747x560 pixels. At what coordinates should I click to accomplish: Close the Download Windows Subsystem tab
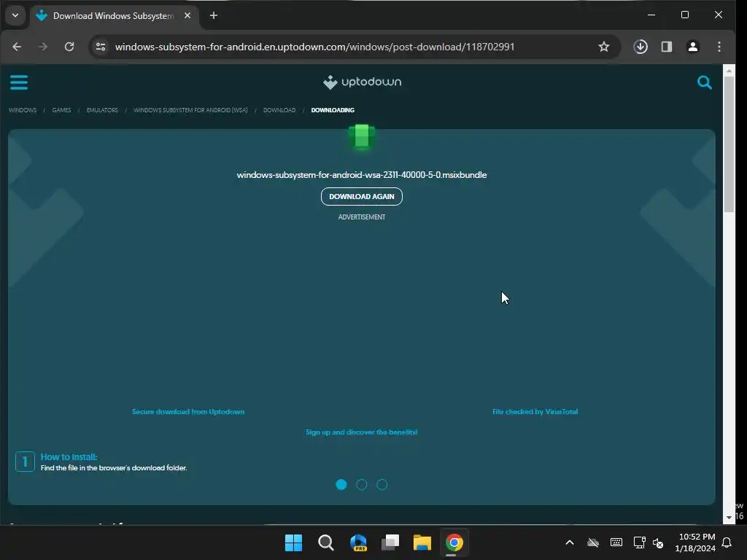tap(187, 16)
